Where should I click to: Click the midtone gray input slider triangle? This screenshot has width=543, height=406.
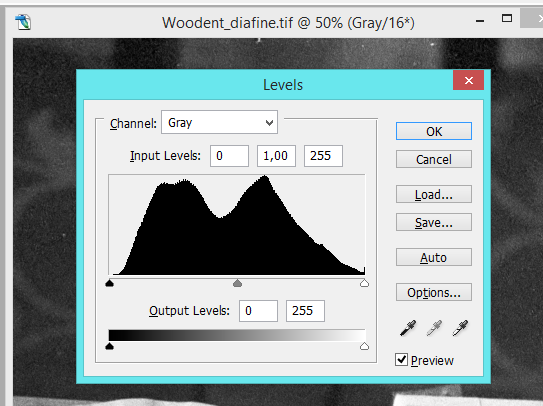coord(237,283)
